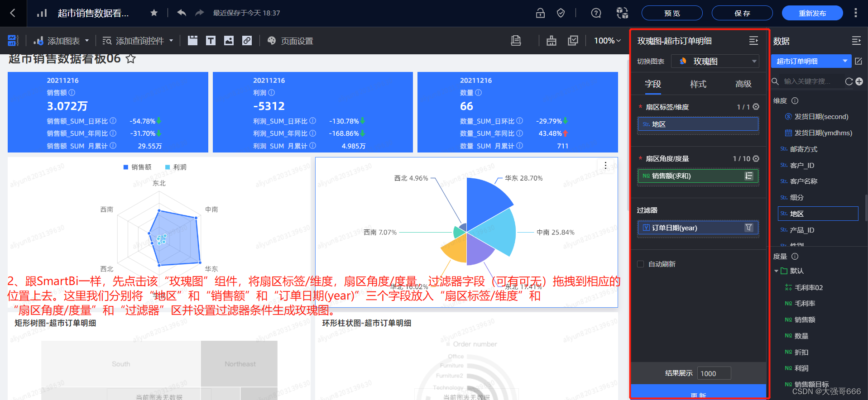
Task: Open the rose chart three-dot menu
Action: click(605, 166)
